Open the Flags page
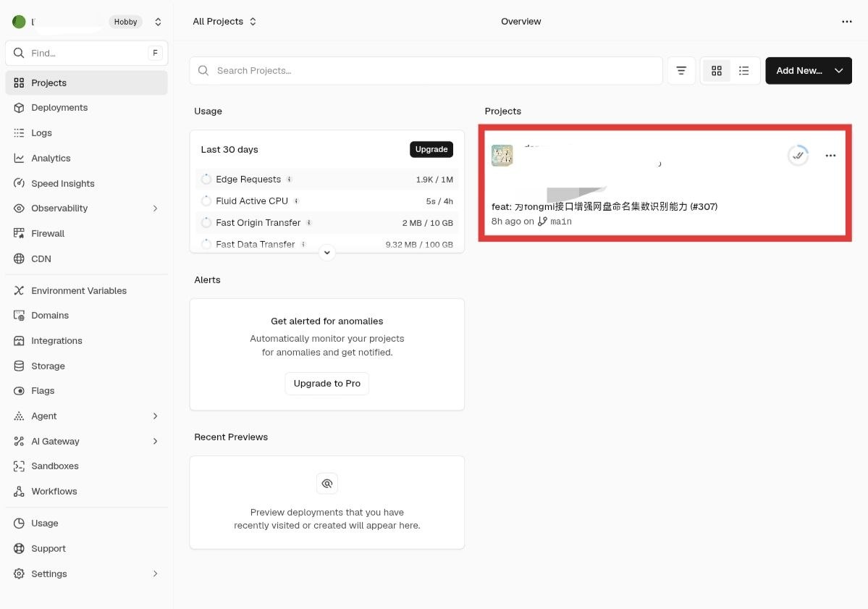 86,391
